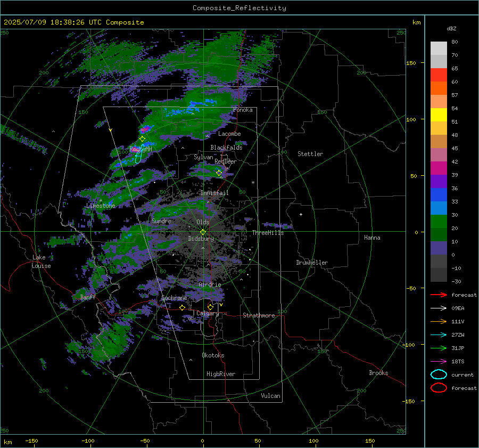Click the Sundre town label
The image size is (479, 448).
click(x=161, y=221)
